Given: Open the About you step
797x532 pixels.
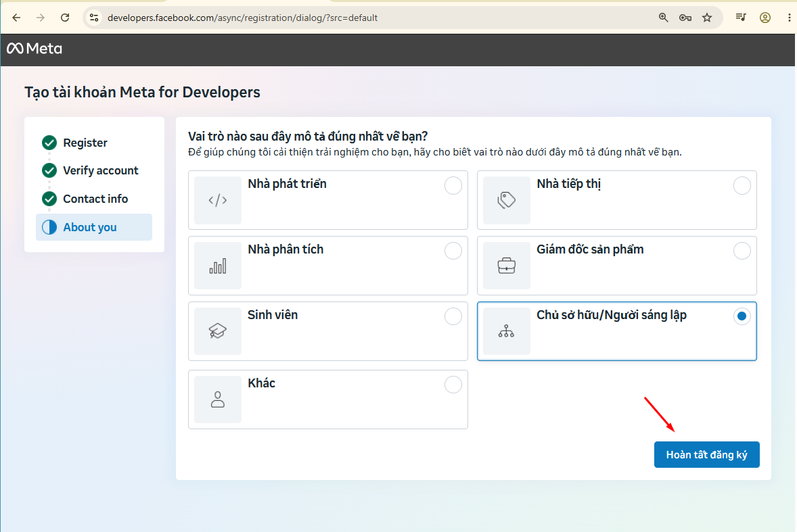Looking at the screenshot, I should pos(94,227).
